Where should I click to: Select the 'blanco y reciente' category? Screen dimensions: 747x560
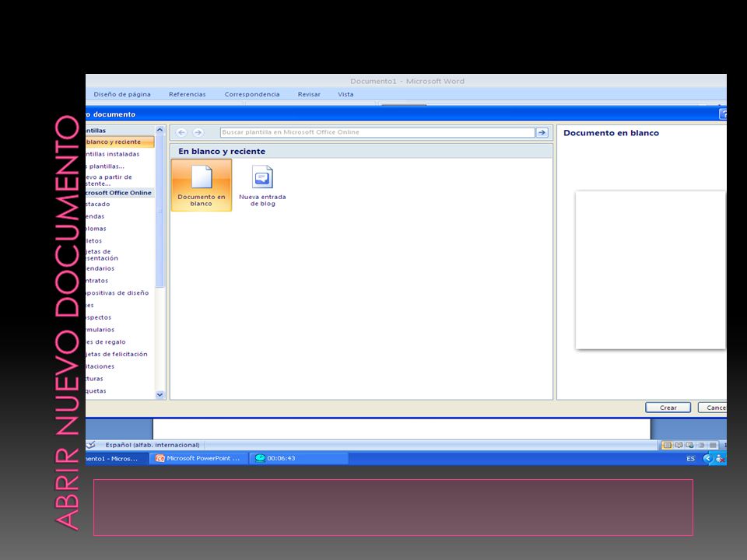coord(120,142)
